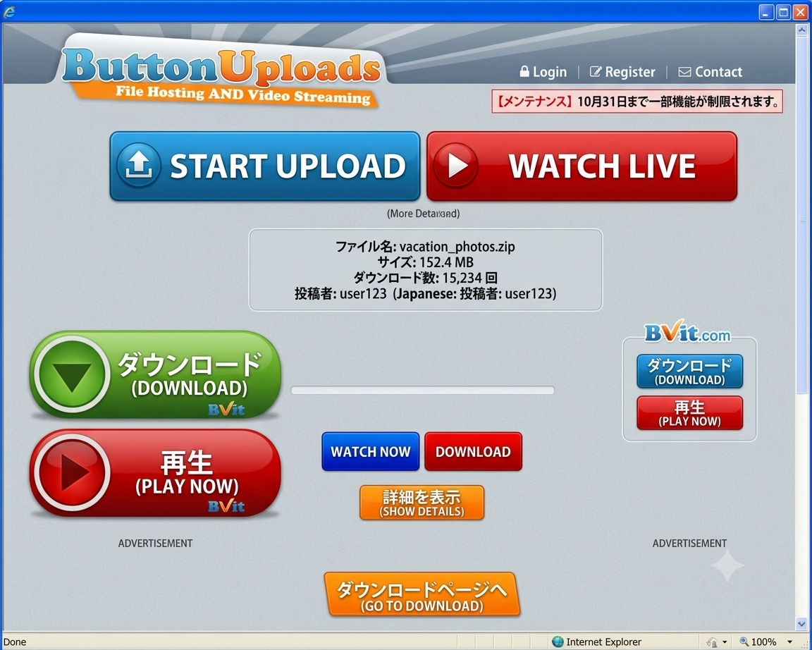Click the BVit.com logo in the side box
Viewport: 812px width, 650px height.
point(687,331)
